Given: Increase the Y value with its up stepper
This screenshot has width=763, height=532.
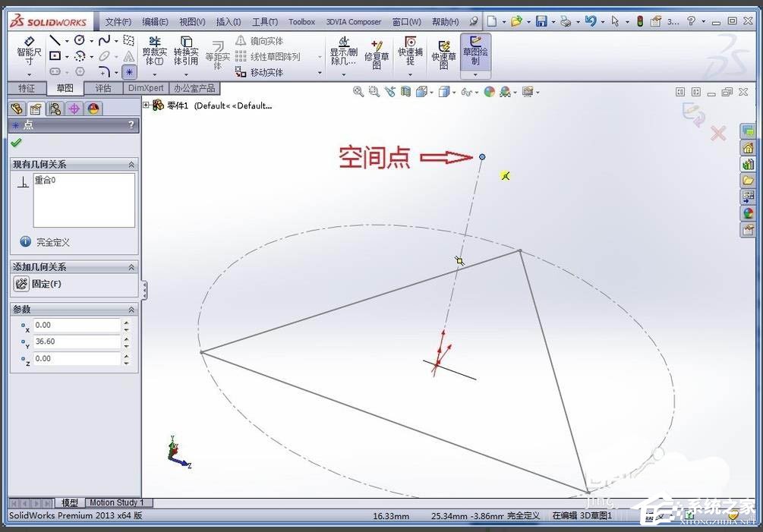Looking at the screenshot, I should click(125, 338).
